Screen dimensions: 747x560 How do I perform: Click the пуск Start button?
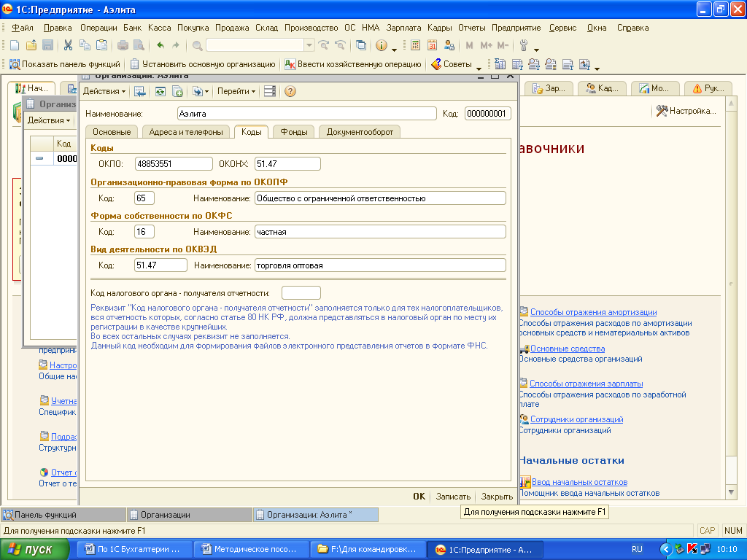click(x=34, y=550)
